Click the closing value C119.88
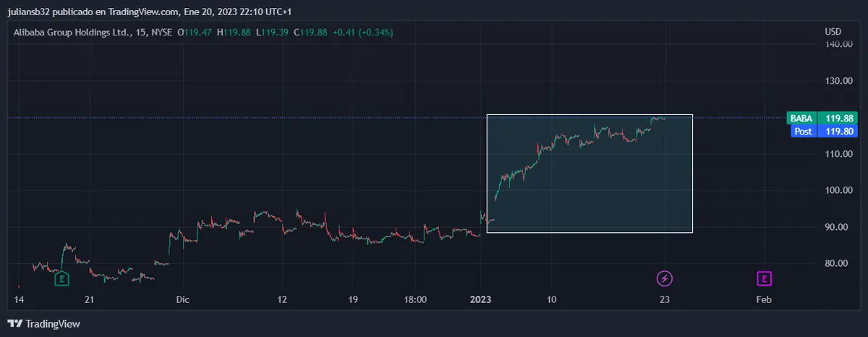Screen dimensions: 868x337 310,33
